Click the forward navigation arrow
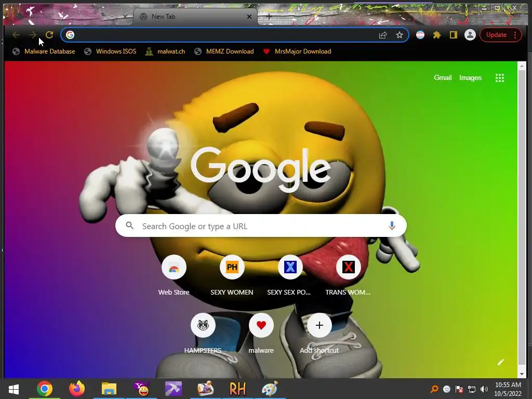 coord(32,35)
